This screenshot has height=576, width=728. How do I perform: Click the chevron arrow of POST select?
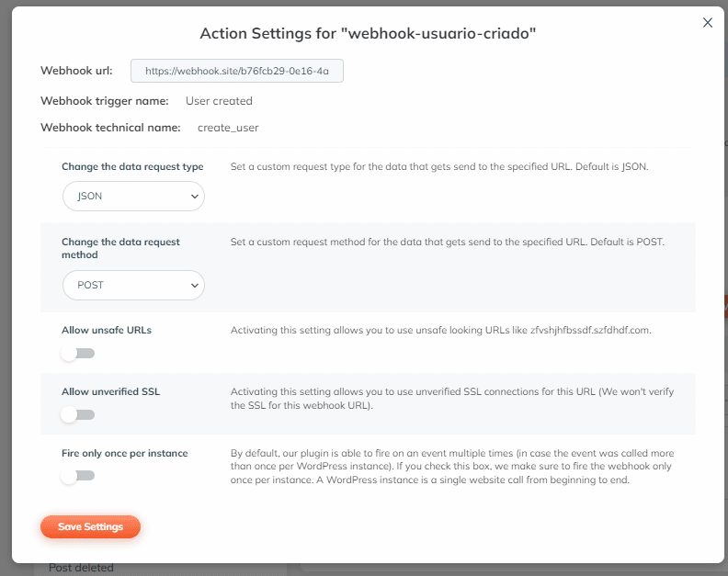[195, 286]
